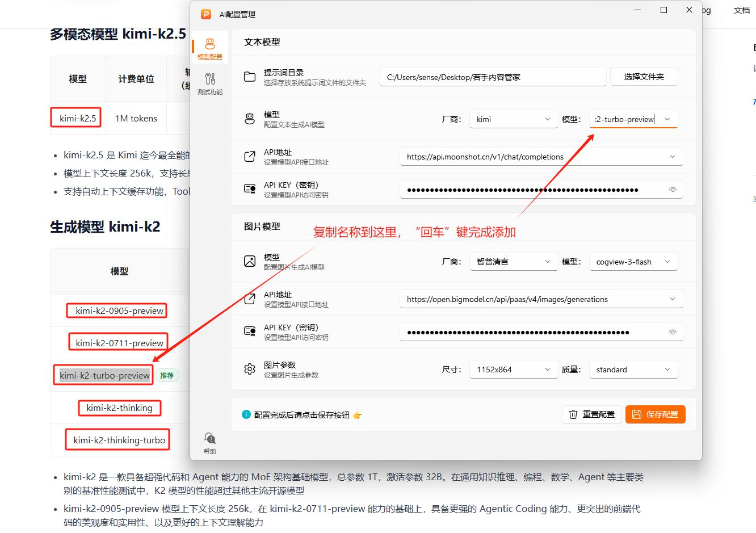Open the 智普清言 vendor dropdown
The height and width of the screenshot is (533, 756).
coord(513,262)
